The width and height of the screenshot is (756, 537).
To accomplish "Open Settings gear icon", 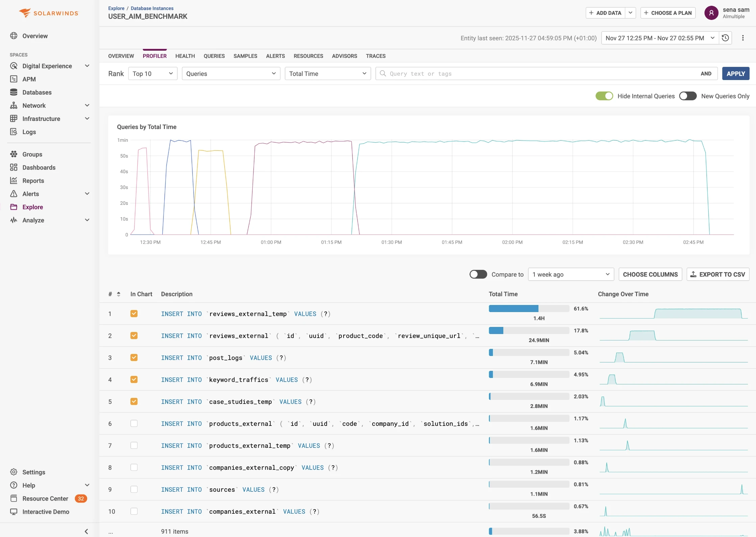I will tap(14, 472).
